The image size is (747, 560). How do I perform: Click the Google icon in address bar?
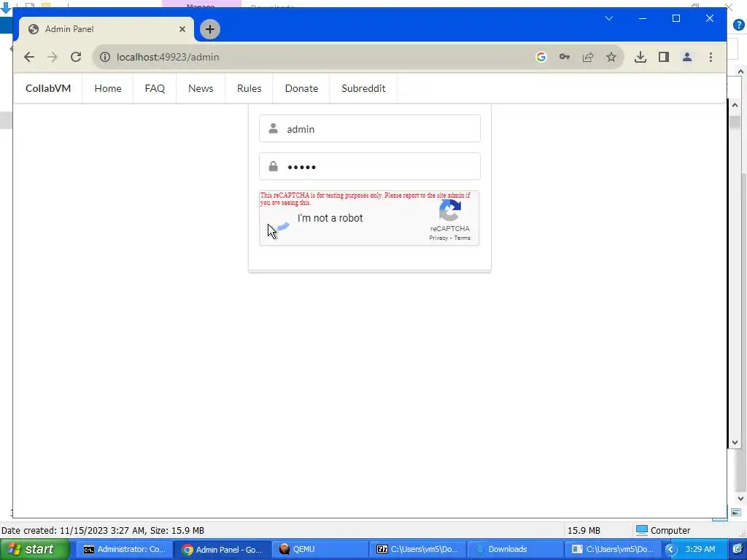click(x=541, y=57)
